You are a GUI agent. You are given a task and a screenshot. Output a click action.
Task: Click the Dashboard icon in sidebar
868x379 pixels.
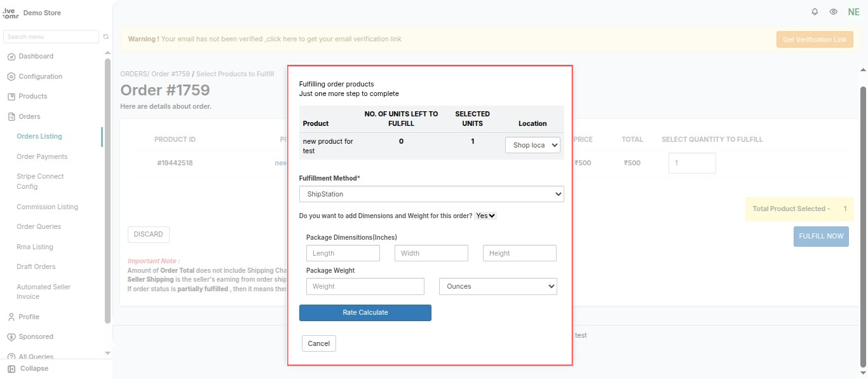(x=11, y=57)
